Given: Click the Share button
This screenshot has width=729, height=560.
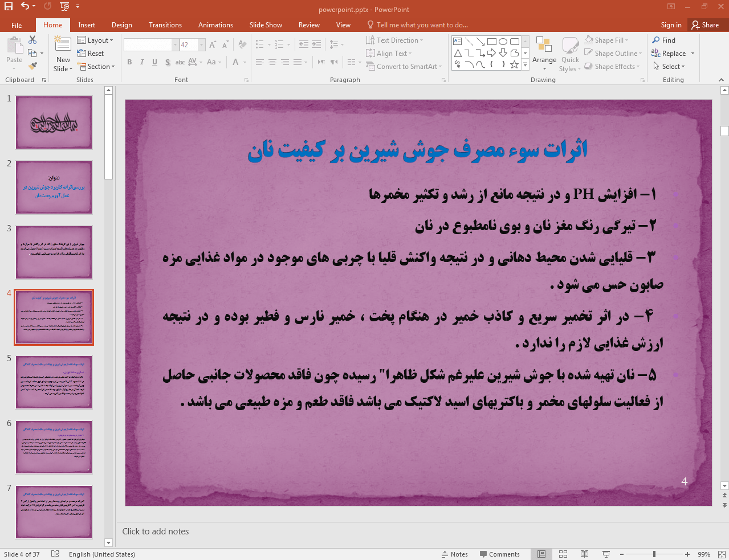Looking at the screenshot, I should coord(705,25).
